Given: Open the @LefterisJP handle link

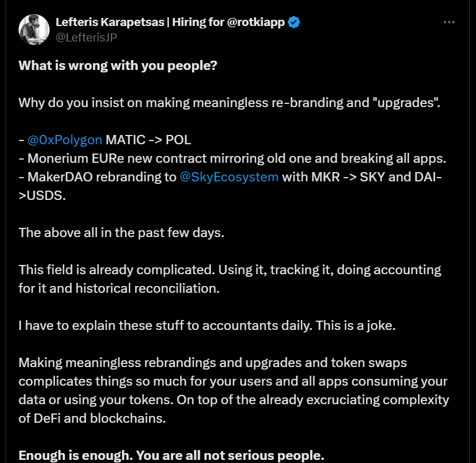Looking at the screenshot, I should (x=86, y=37).
